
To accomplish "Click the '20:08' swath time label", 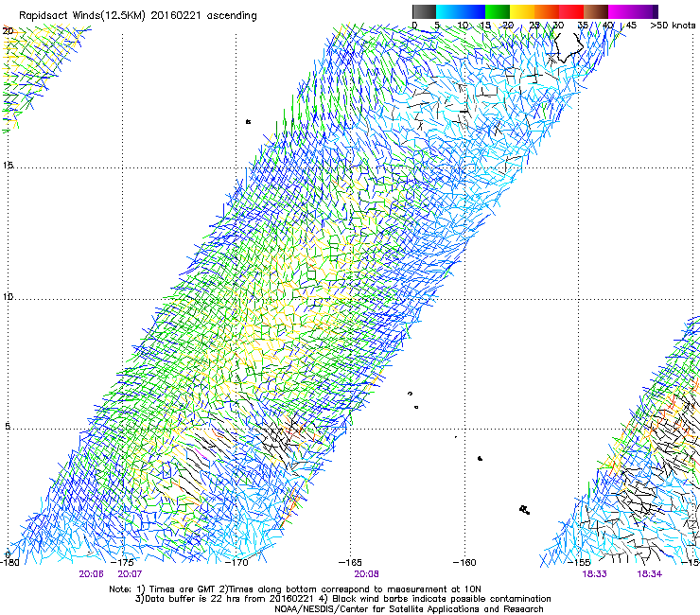I will 366,574.
